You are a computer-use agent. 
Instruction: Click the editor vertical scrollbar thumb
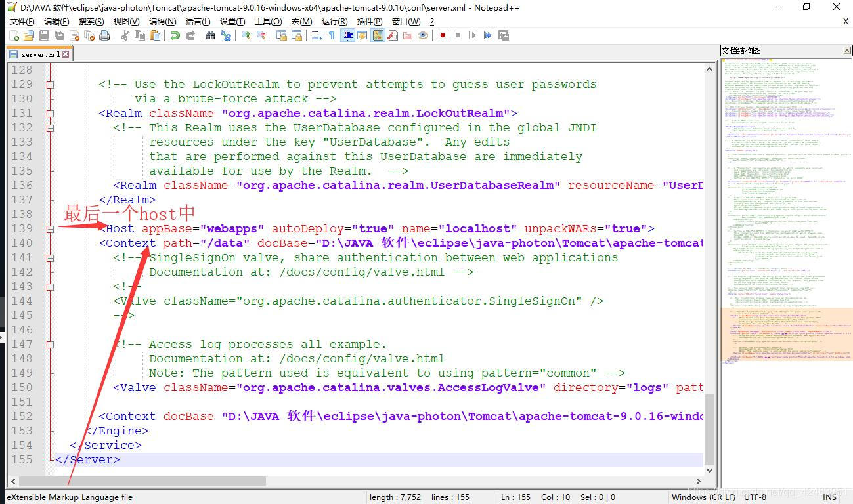click(x=709, y=428)
